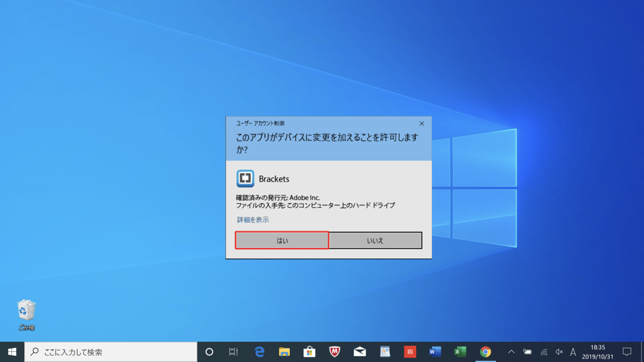The height and width of the screenshot is (362, 644).
Task: Open the Wi-Fi network tray icon
Action: (x=544, y=352)
